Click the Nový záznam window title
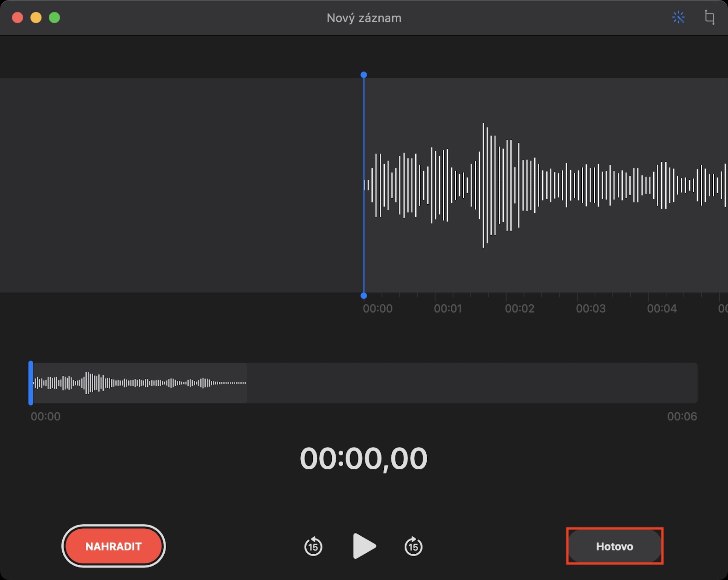Viewport: 728px width, 580px height. 364,18
